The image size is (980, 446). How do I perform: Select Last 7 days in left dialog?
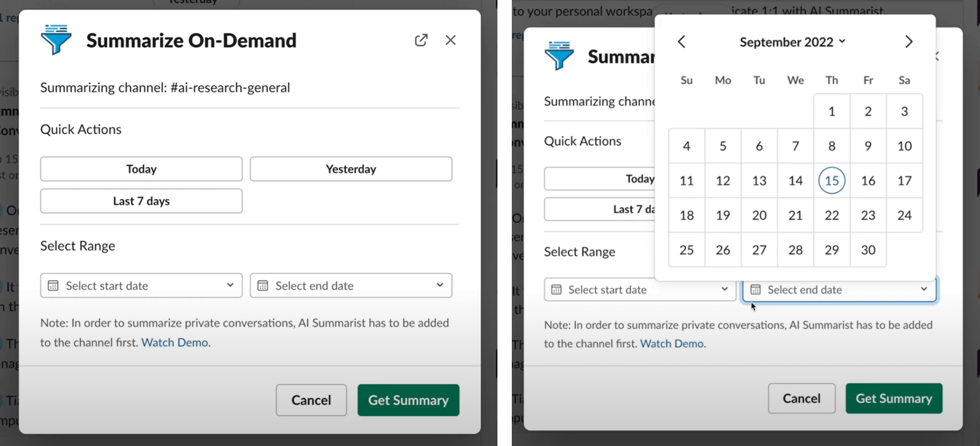click(x=141, y=201)
